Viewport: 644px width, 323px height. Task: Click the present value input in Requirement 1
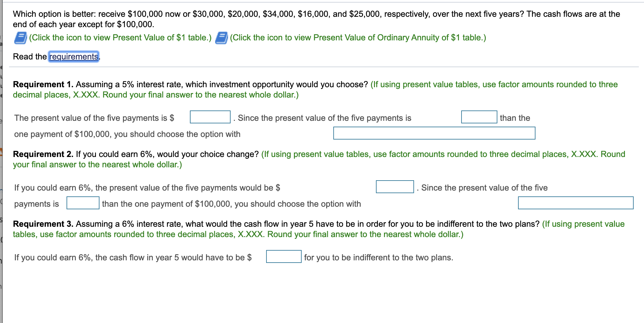click(209, 117)
